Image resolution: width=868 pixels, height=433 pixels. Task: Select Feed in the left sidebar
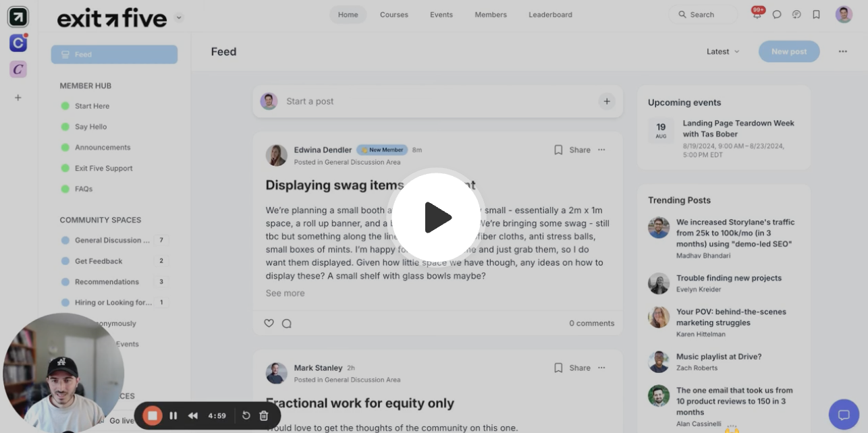pos(114,55)
